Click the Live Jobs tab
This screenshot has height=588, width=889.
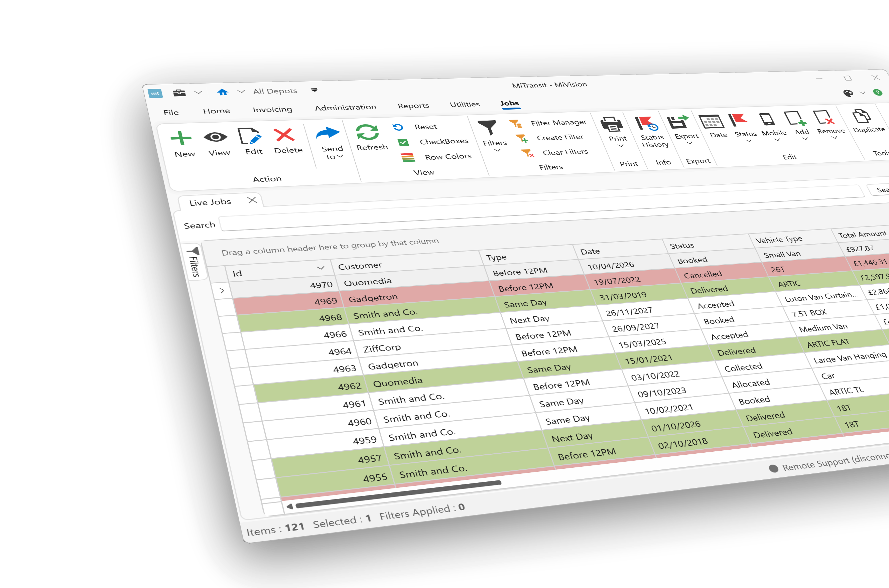211,201
